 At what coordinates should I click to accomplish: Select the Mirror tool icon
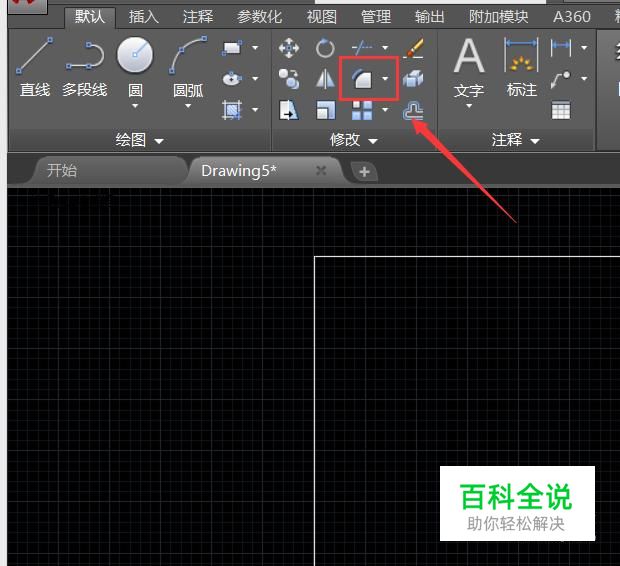(325, 79)
